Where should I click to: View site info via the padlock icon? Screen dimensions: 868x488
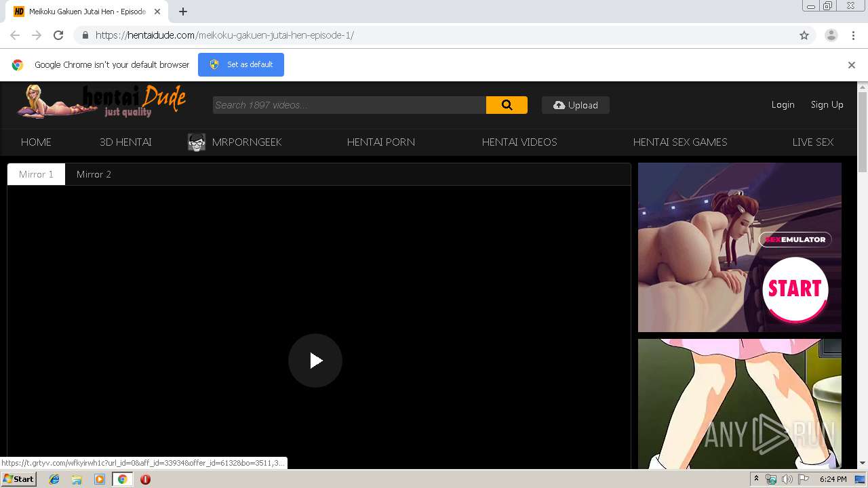click(85, 35)
